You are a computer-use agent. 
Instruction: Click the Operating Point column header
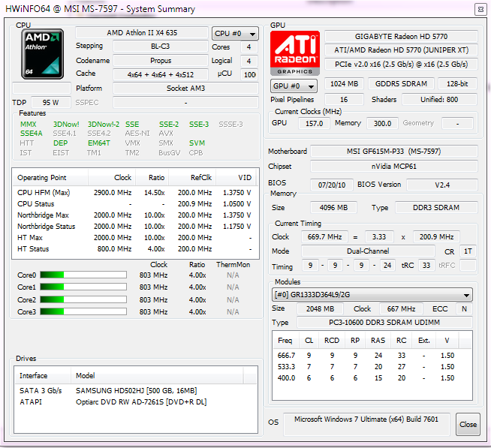50,178
